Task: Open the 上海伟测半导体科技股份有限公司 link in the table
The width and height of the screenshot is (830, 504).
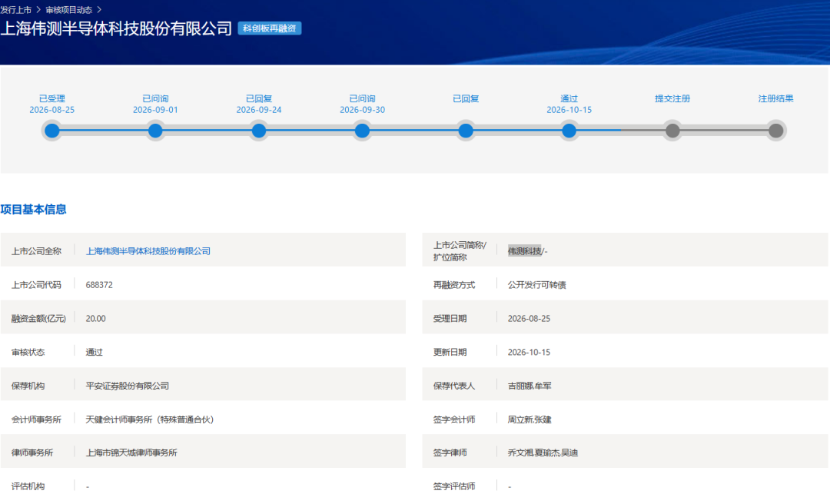Action: coord(148,251)
